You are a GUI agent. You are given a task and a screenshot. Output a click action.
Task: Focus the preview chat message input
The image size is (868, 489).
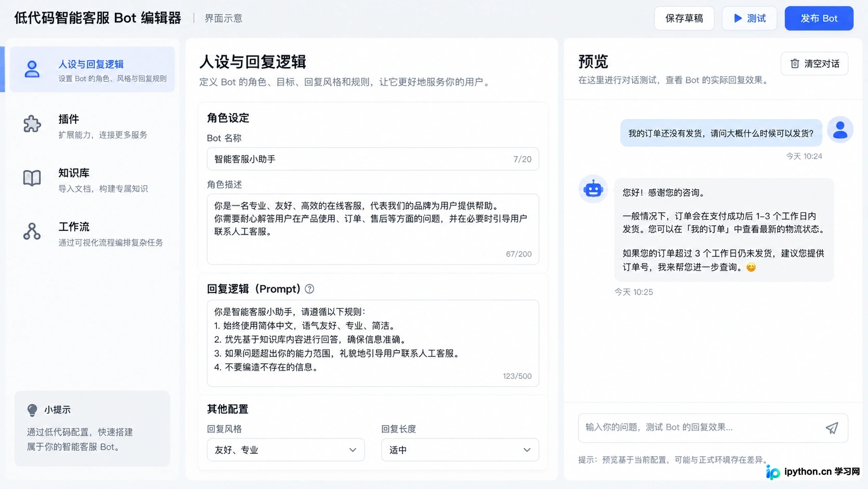[x=713, y=428]
